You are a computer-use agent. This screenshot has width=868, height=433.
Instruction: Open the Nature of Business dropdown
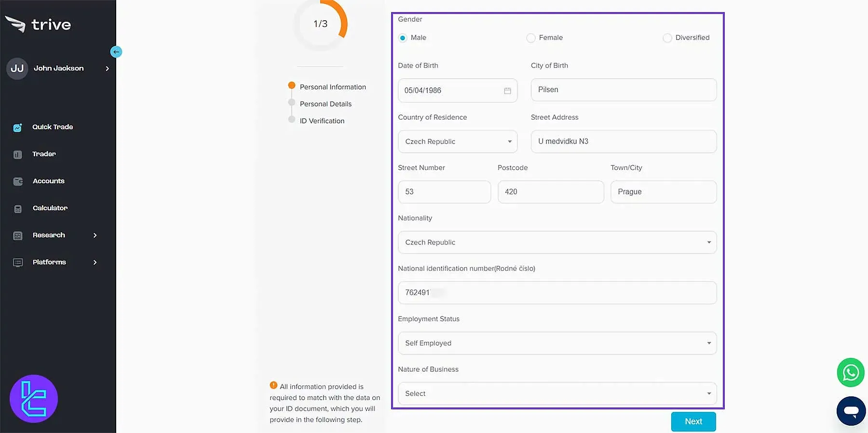(x=557, y=393)
